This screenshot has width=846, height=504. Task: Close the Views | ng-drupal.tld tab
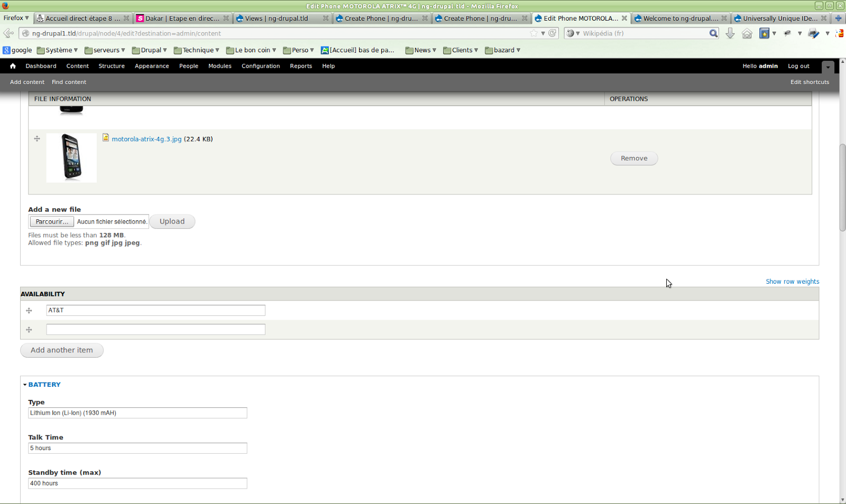326,18
